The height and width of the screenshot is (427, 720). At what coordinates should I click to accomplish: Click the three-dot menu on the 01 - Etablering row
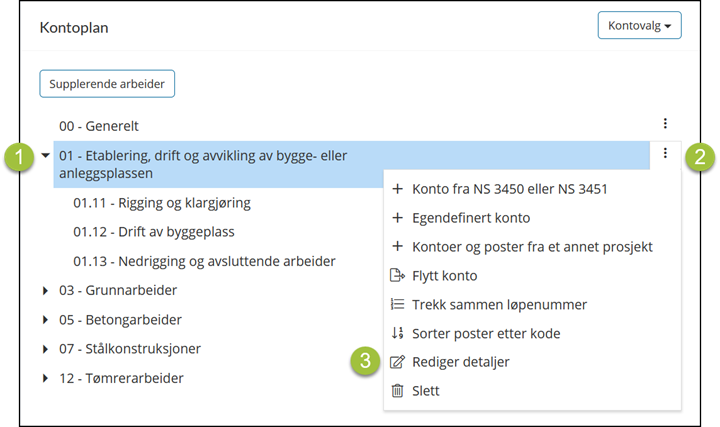[665, 153]
